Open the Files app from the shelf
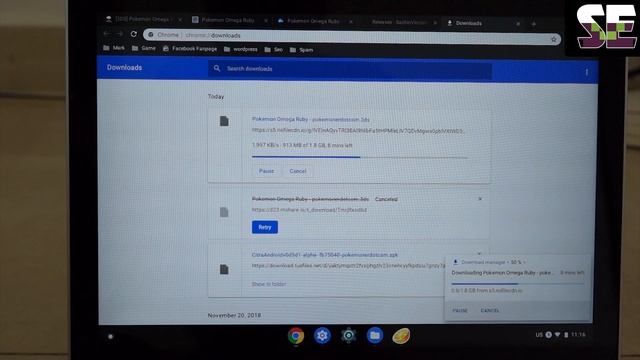 pyautogui.click(x=375, y=336)
